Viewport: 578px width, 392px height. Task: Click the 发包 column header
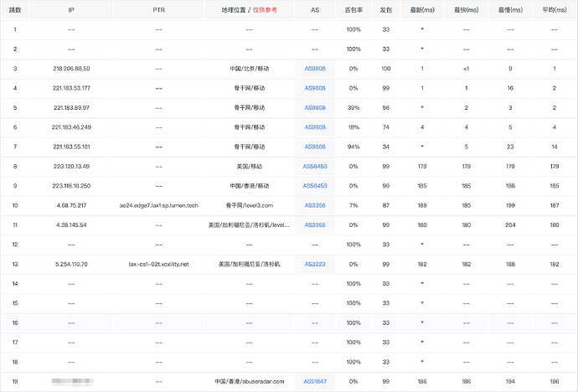tap(385, 10)
